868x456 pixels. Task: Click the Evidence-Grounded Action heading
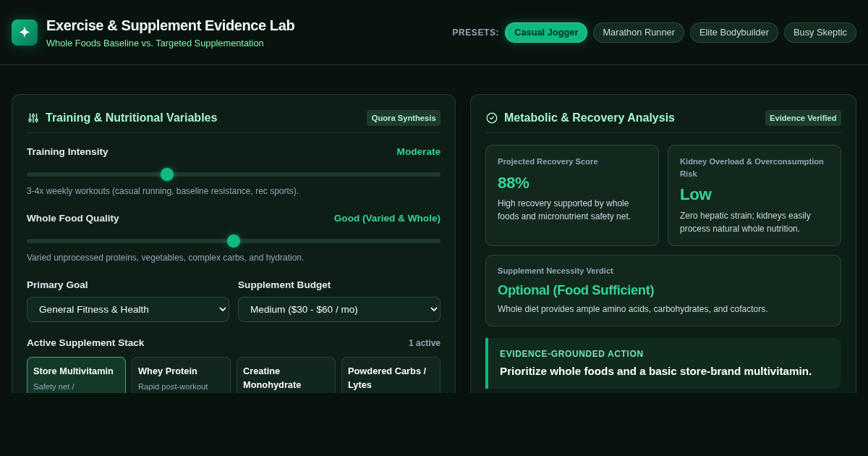tap(571, 354)
